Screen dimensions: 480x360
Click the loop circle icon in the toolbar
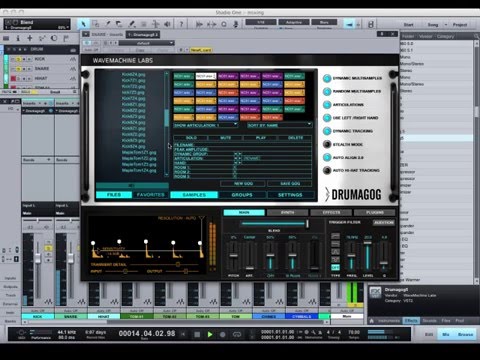224,24
